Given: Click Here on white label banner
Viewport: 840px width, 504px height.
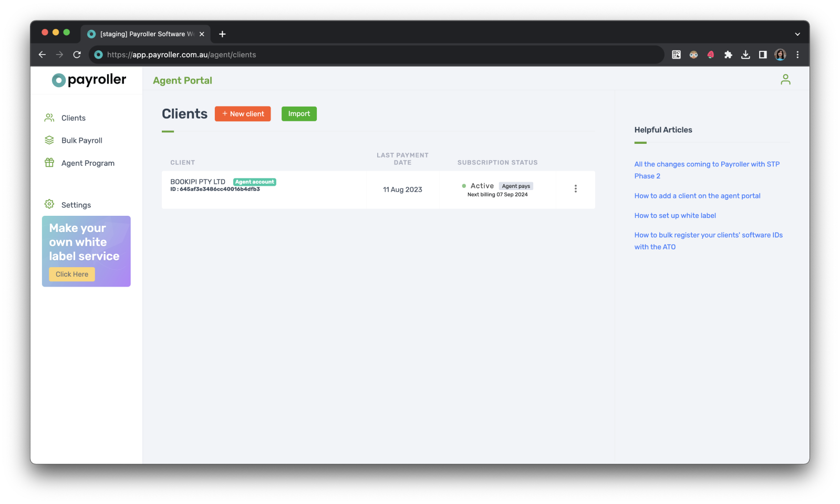Looking at the screenshot, I should (x=72, y=274).
